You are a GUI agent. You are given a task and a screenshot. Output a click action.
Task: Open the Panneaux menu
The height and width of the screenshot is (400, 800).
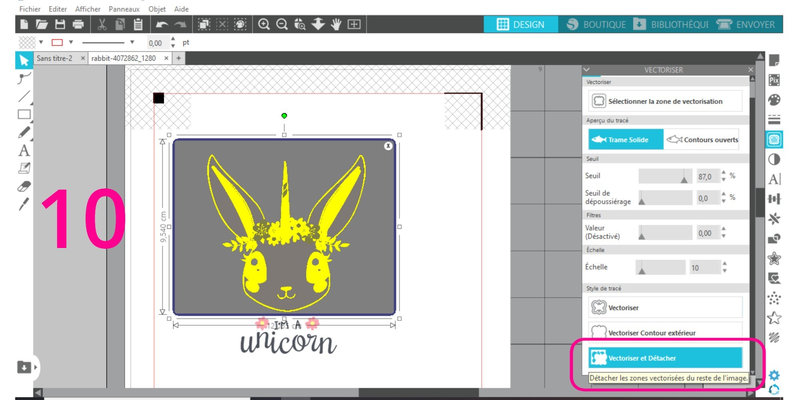[x=124, y=7]
